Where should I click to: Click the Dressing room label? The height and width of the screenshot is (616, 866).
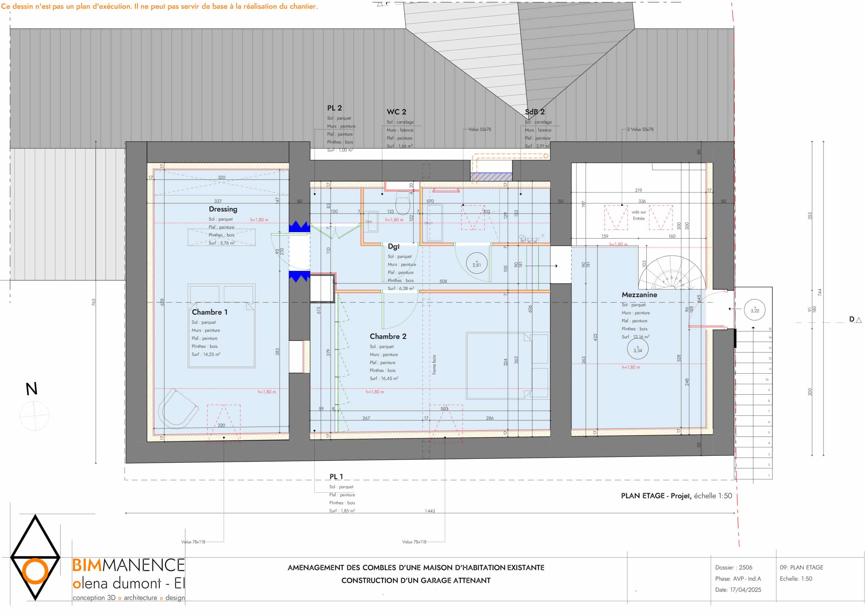(x=223, y=209)
